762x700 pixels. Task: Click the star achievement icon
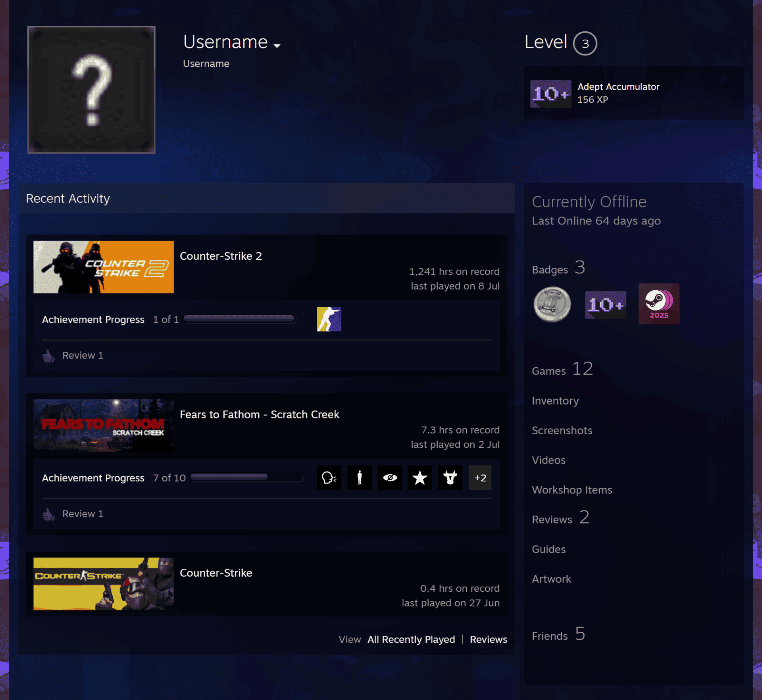420,478
